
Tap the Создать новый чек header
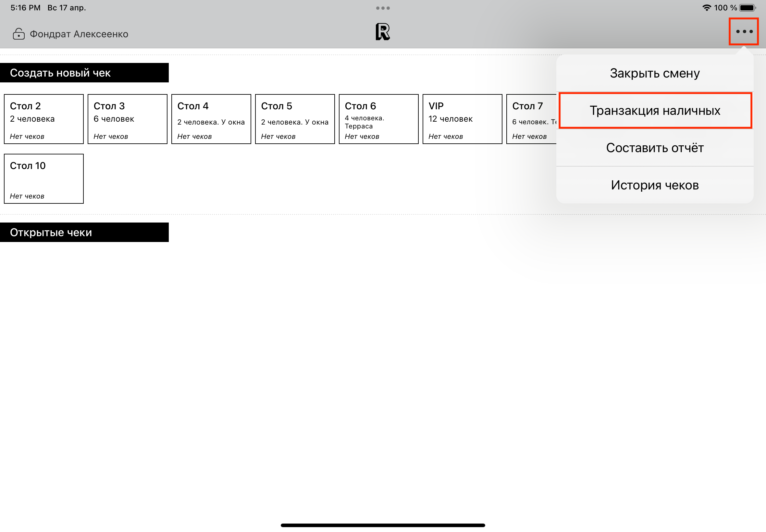84,73
